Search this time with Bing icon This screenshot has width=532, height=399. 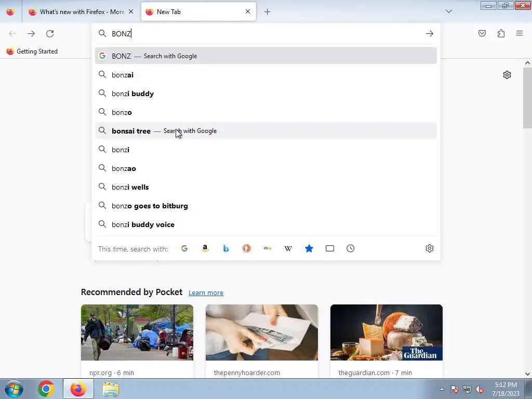225,248
